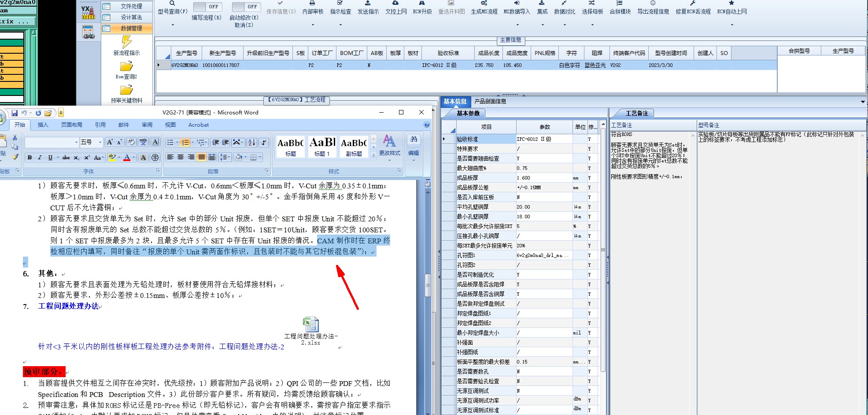The height and width of the screenshot is (415, 868).
Task: Click the 修复ECN丢流程 wrench icon
Action: tap(693, 3)
